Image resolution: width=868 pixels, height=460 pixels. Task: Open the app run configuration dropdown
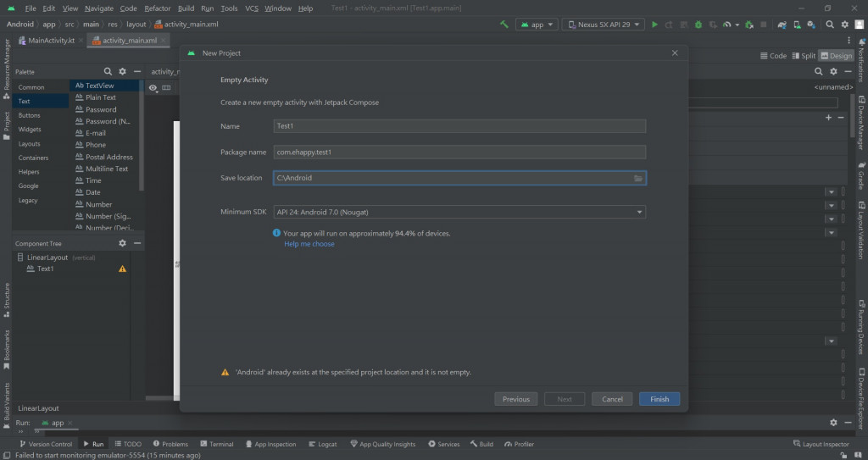(x=537, y=25)
